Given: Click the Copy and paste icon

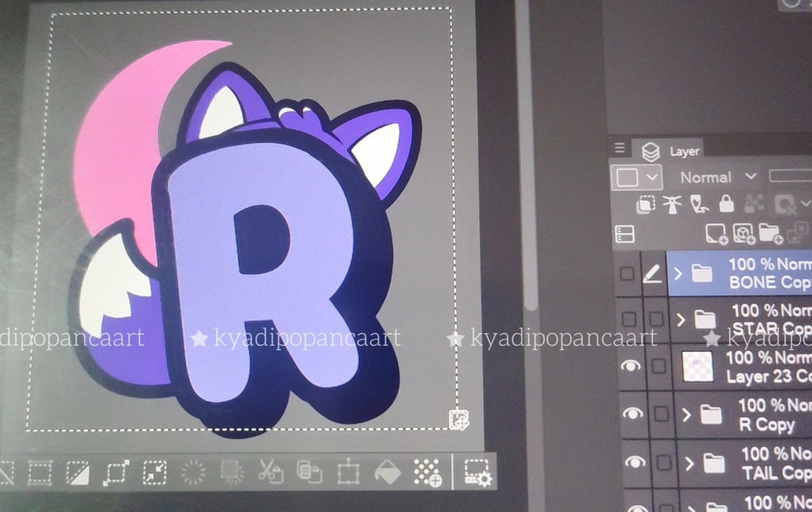Looking at the screenshot, I should pos(309,472).
